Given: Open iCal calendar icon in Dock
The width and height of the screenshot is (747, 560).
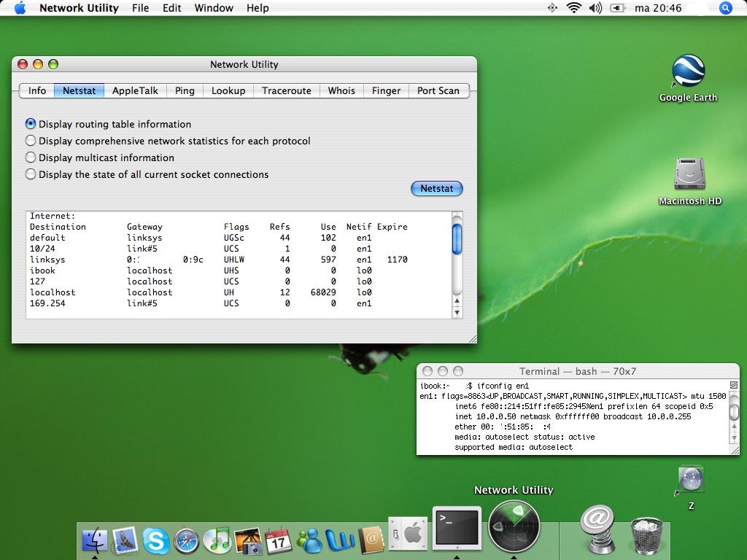Looking at the screenshot, I should tap(278, 541).
